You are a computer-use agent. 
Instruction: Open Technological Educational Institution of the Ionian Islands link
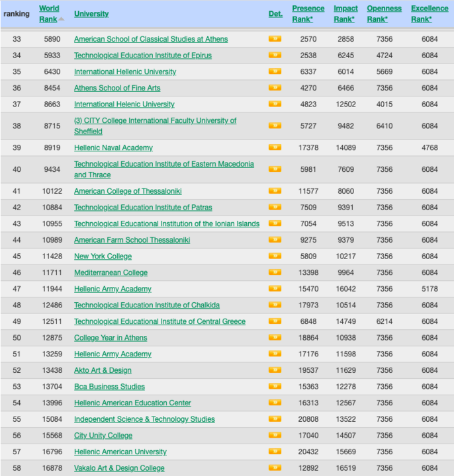point(167,223)
